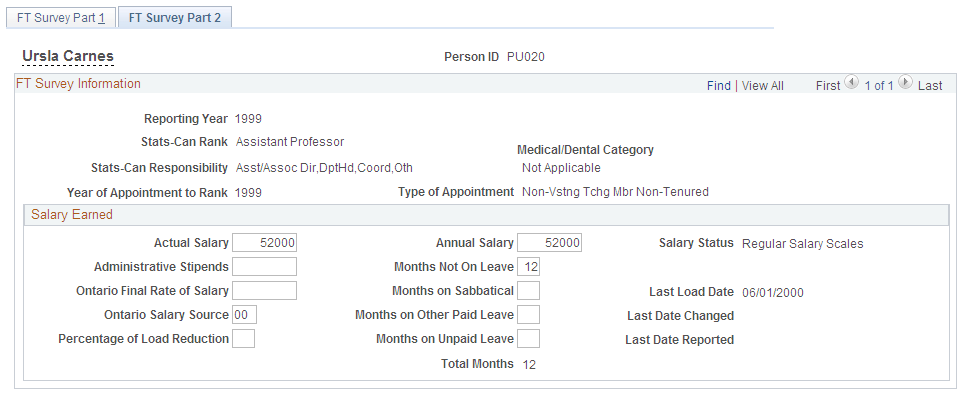The width and height of the screenshot is (965, 396).
Task: Switch to FT Survey Part 1 tab
Action: 61,18
